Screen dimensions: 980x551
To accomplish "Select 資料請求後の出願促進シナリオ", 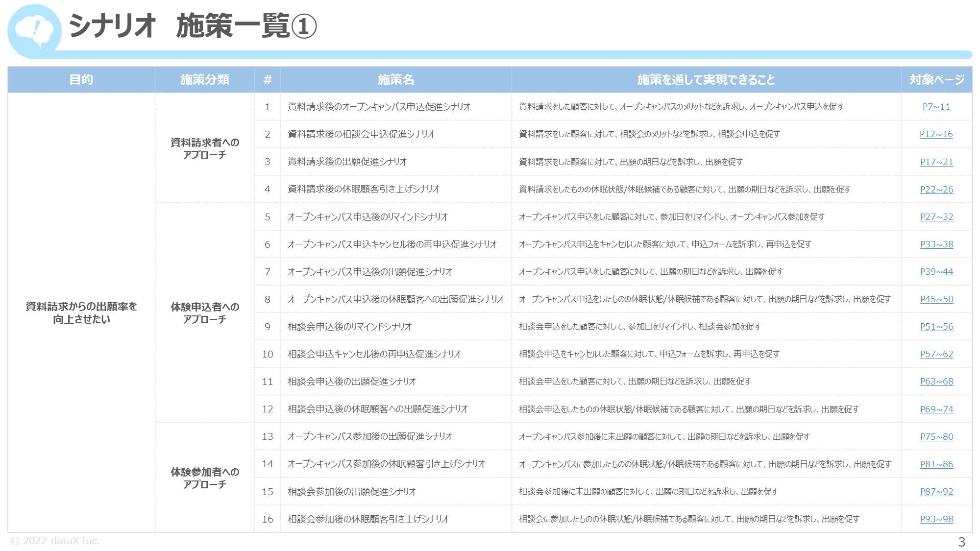I will click(x=347, y=162).
